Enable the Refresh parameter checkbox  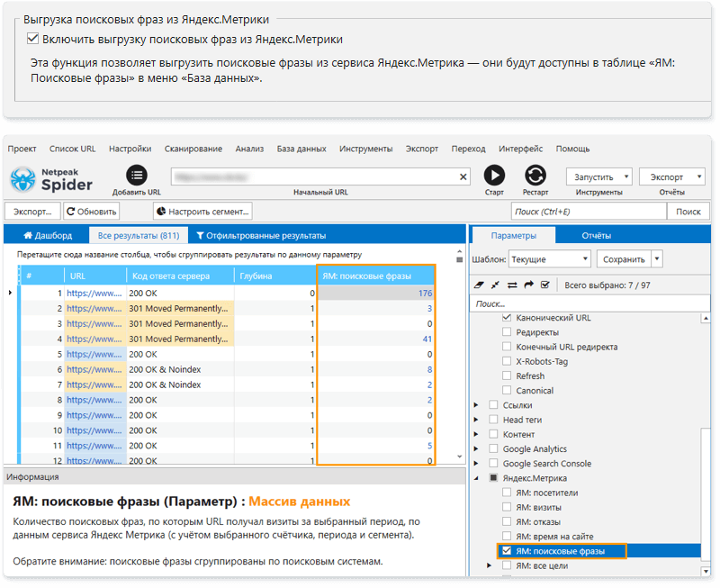click(507, 375)
